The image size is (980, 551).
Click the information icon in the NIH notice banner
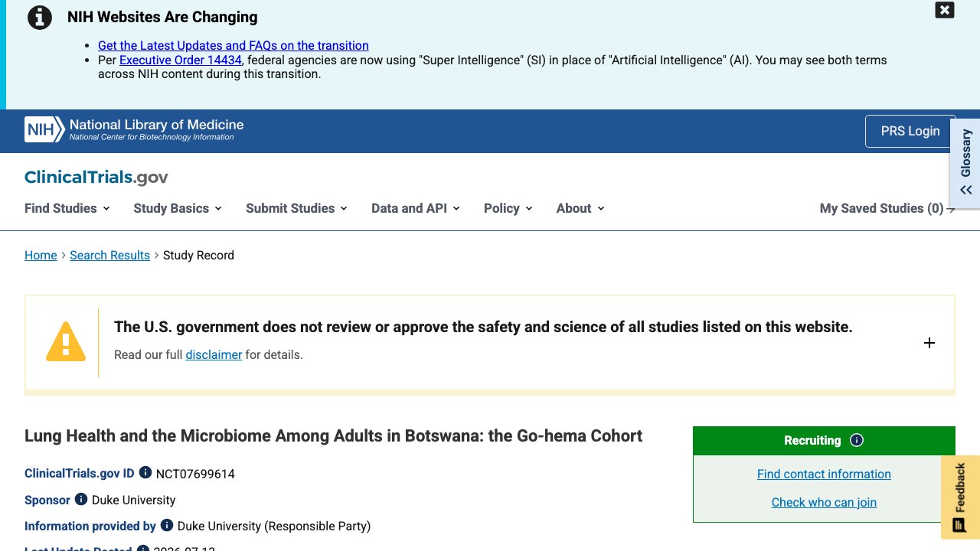pyautogui.click(x=40, y=17)
